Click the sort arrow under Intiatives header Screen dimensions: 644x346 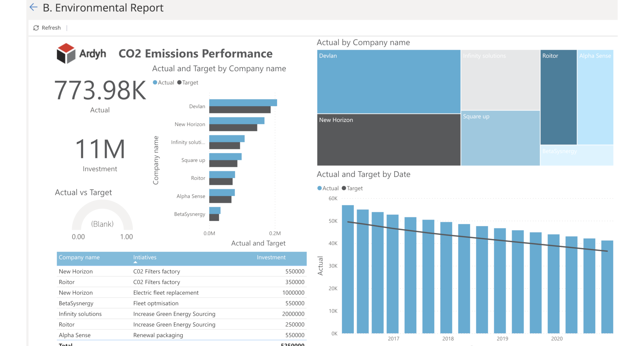135,262
